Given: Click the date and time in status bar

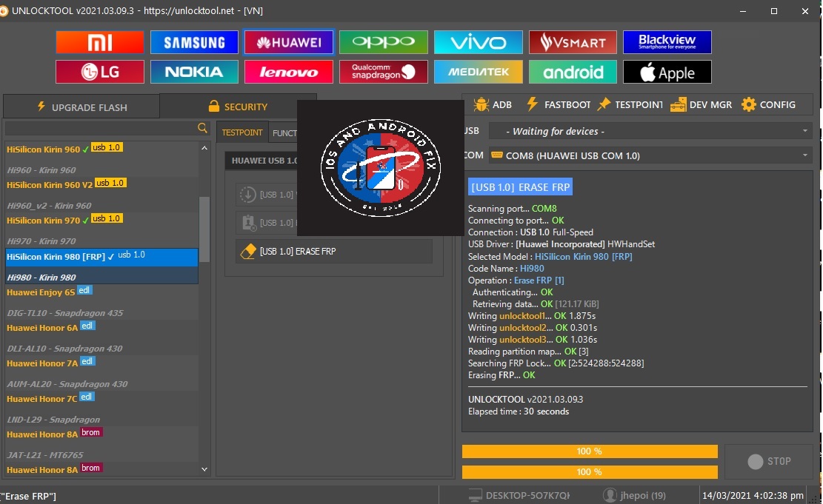Looking at the screenshot, I should (x=753, y=495).
